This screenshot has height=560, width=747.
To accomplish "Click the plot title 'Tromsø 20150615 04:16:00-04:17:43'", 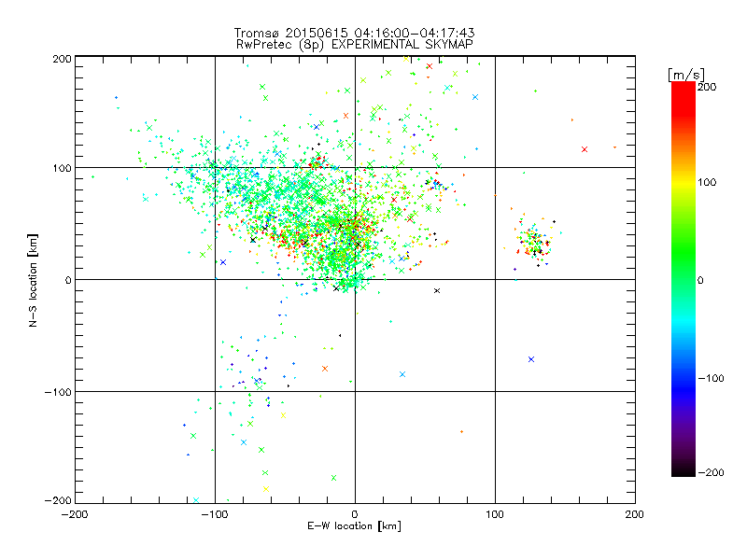I will click(354, 33).
